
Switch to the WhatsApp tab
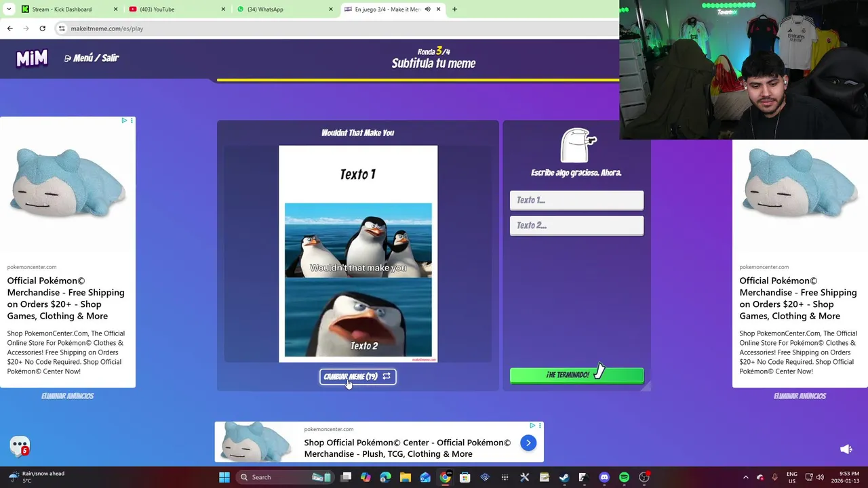pyautogui.click(x=283, y=9)
